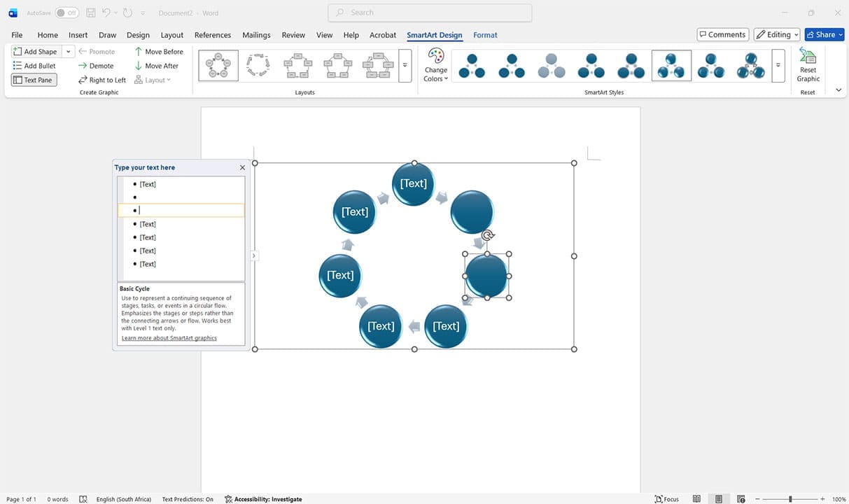This screenshot has height=504, width=849.
Task: Close the Type your text here pane
Action: [242, 167]
